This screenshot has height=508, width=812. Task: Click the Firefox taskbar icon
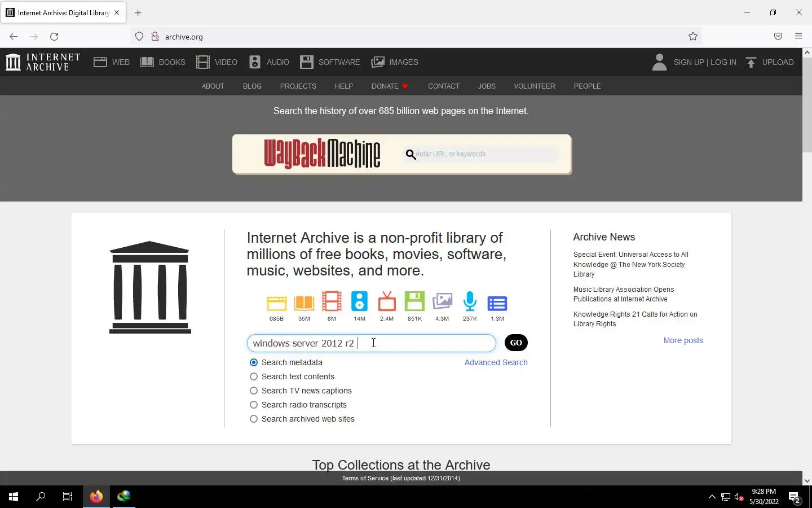[96, 497]
